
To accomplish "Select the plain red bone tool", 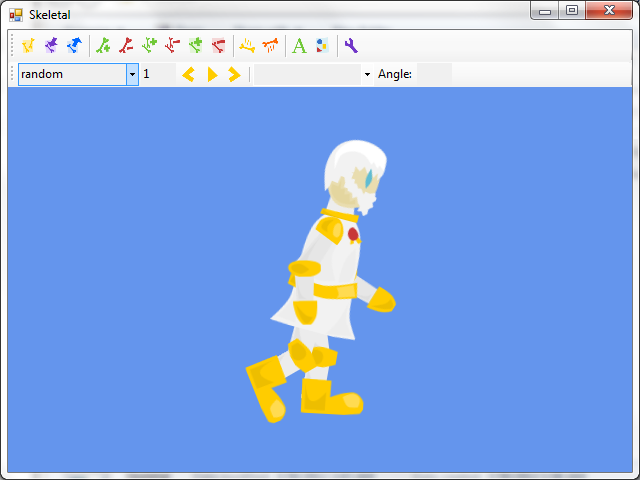I will 125,45.
